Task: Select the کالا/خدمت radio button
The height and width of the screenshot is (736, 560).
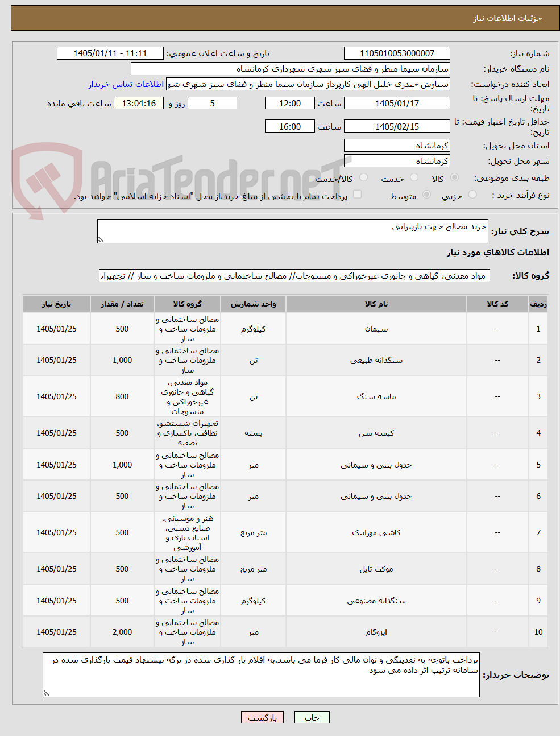Action: (363, 178)
